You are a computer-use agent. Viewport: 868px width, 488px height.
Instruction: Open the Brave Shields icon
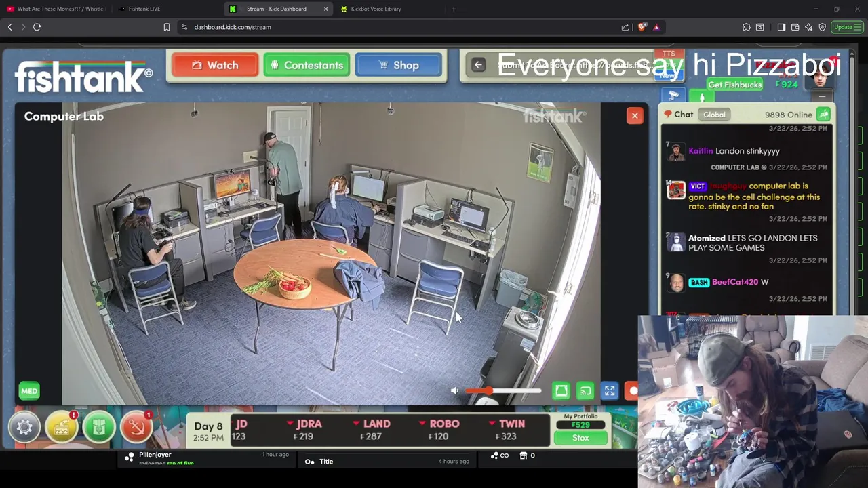(642, 27)
